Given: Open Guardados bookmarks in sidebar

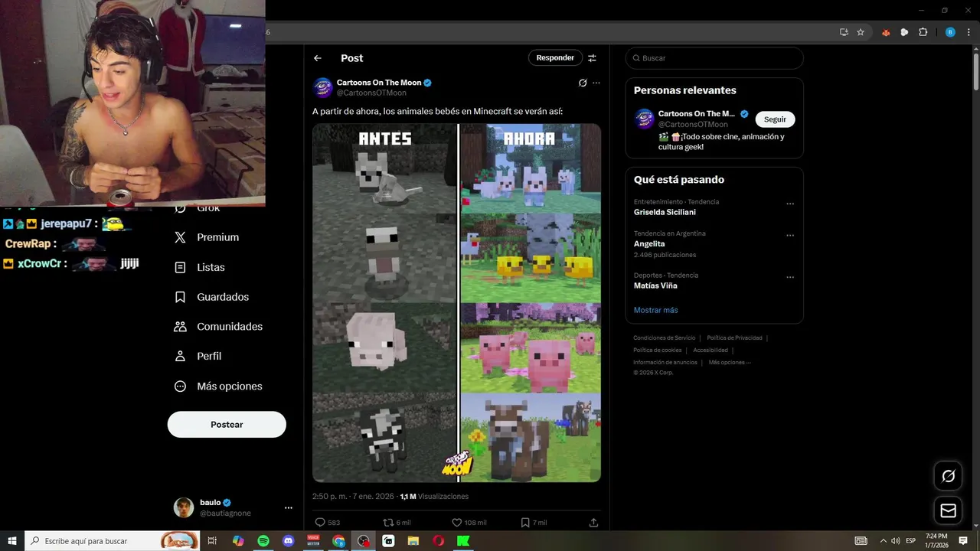Looking at the screenshot, I should 211,297.
